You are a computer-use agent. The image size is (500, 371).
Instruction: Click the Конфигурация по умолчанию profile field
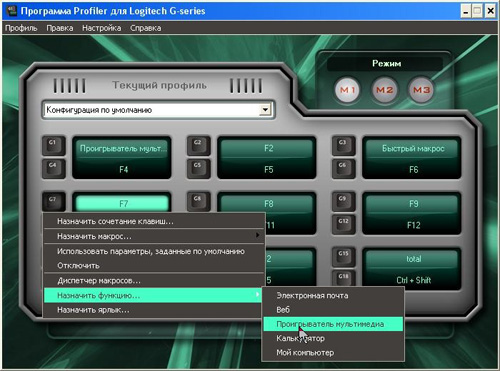pyautogui.click(x=152, y=110)
